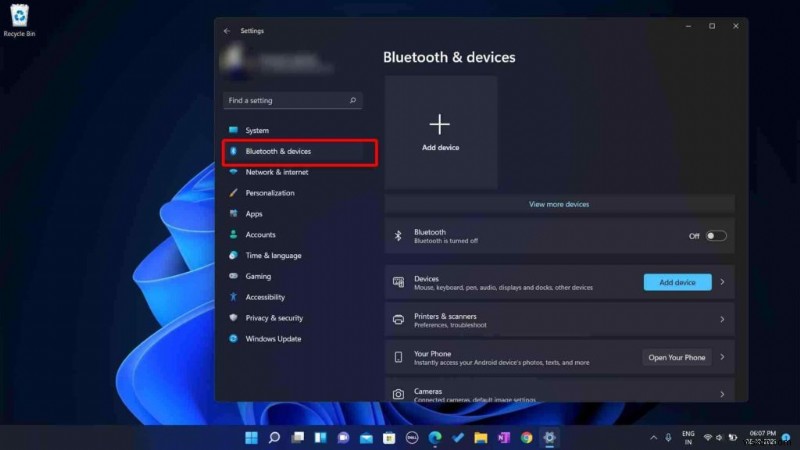Image resolution: width=800 pixels, height=450 pixels.
Task: Click the blue Add device button
Action: (678, 282)
